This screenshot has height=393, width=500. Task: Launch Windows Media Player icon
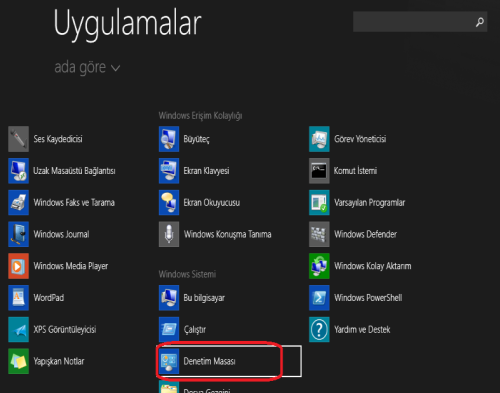[18, 266]
